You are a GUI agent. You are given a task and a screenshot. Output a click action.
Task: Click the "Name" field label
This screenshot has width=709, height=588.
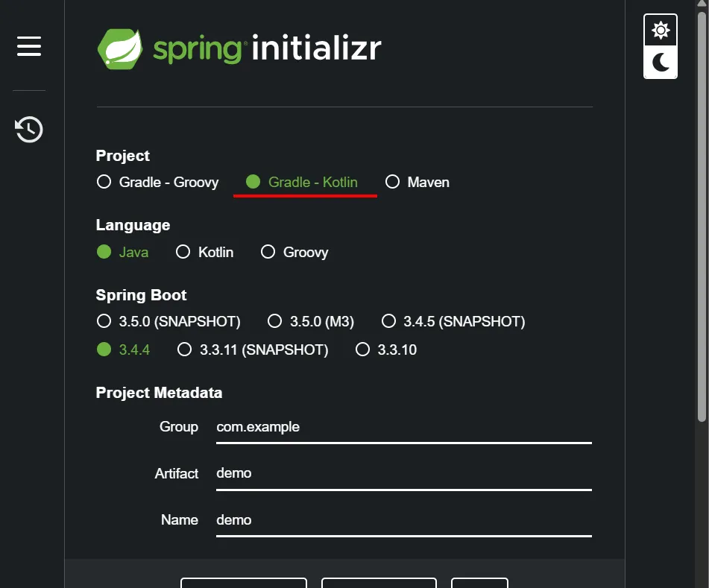[x=180, y=519]
